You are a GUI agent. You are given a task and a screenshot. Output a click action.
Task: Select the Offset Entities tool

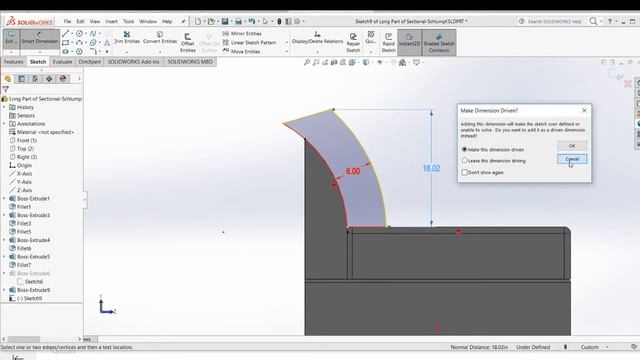coord(188,42)
